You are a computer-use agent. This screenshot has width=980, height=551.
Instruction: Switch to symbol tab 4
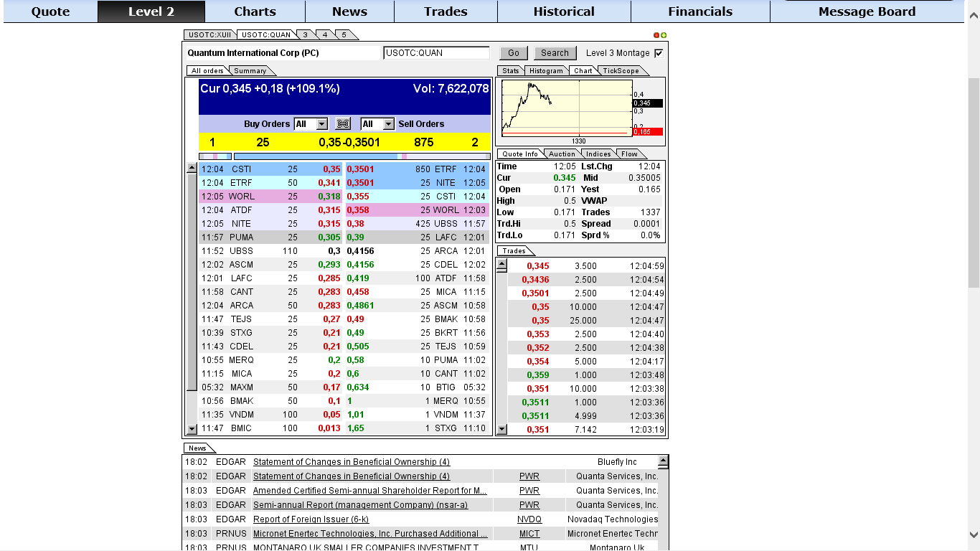[x=324, y=34]
